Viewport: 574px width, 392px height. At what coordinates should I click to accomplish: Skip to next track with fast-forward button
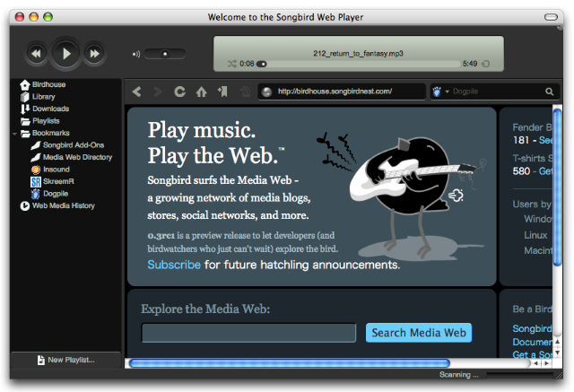(94, 54)
